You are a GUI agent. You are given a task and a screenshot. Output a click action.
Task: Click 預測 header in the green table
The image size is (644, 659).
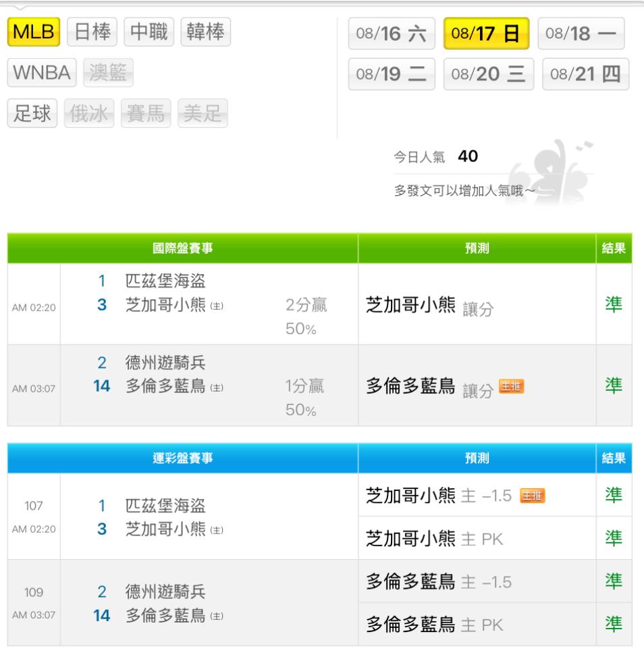point(477,248)
